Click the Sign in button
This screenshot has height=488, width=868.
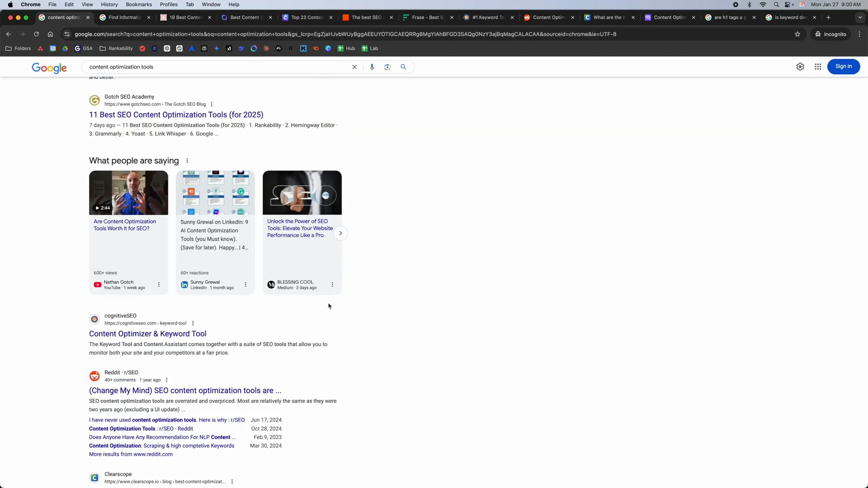(844, 66)
